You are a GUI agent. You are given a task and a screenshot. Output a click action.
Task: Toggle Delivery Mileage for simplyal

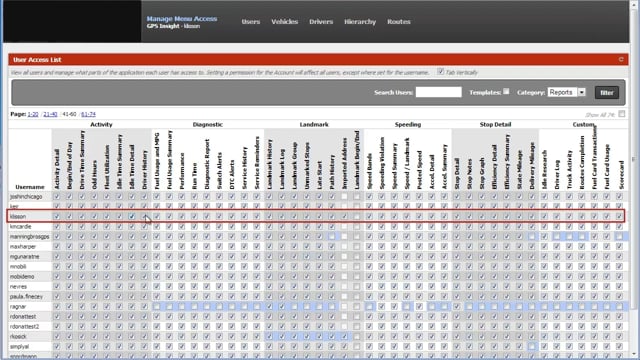(532, 346)
